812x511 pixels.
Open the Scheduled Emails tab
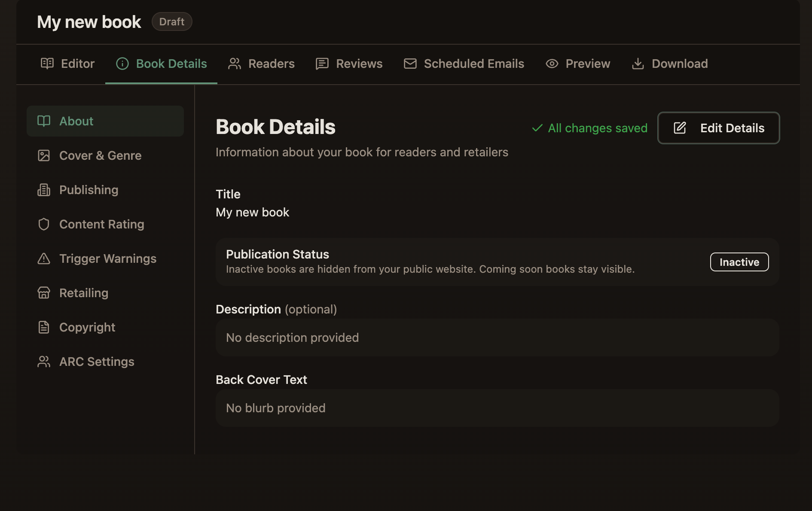tap(464, 64)
